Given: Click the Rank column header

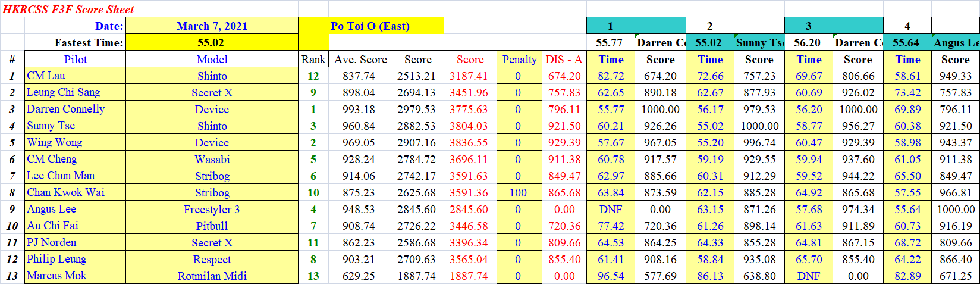Looking at the screenshot, I should point(313,59).
